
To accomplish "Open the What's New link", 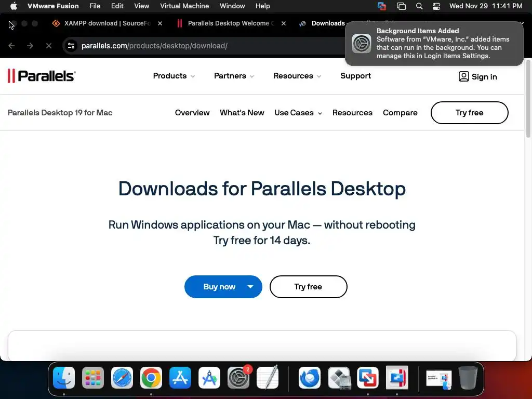I will click(242, 113).
